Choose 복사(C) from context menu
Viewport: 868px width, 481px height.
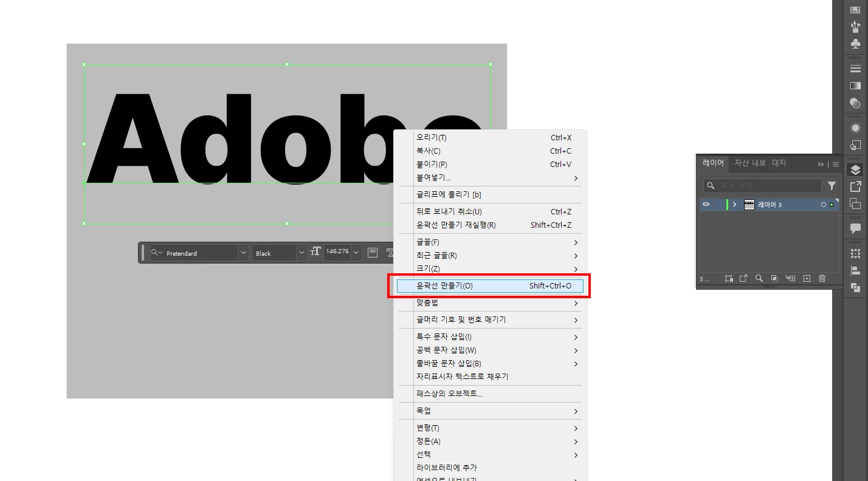[x=490, y=151]
